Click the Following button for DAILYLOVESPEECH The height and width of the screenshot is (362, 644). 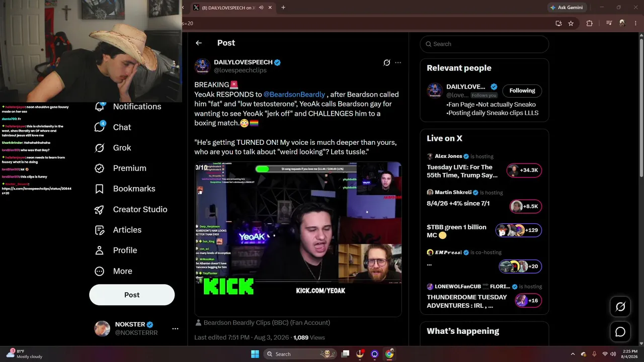(x=522, y=90)
